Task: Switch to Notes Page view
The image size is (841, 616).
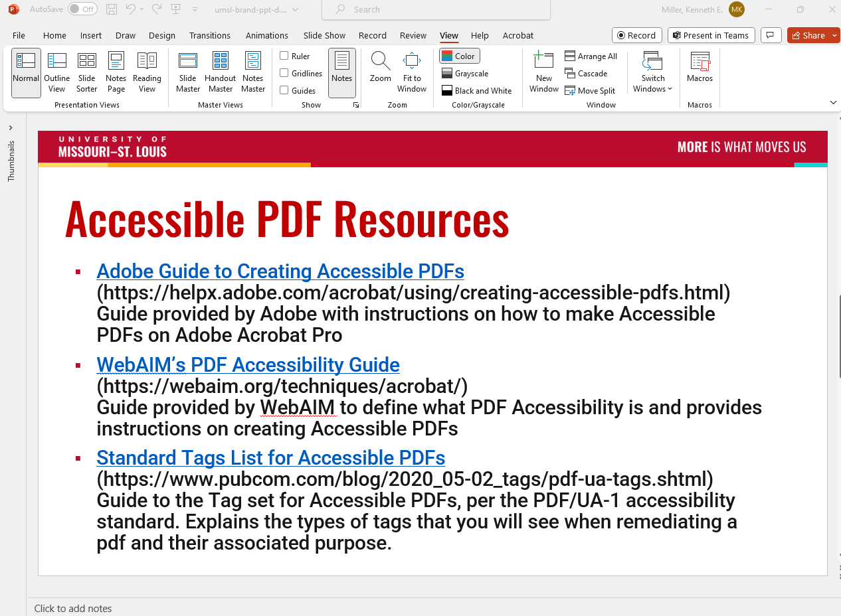Action: click(116, 73)
